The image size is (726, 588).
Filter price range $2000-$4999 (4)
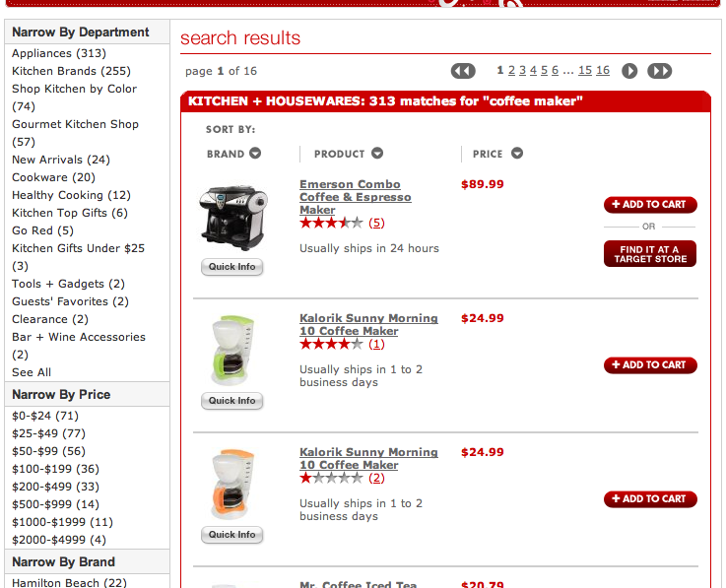tap(59, 540)
